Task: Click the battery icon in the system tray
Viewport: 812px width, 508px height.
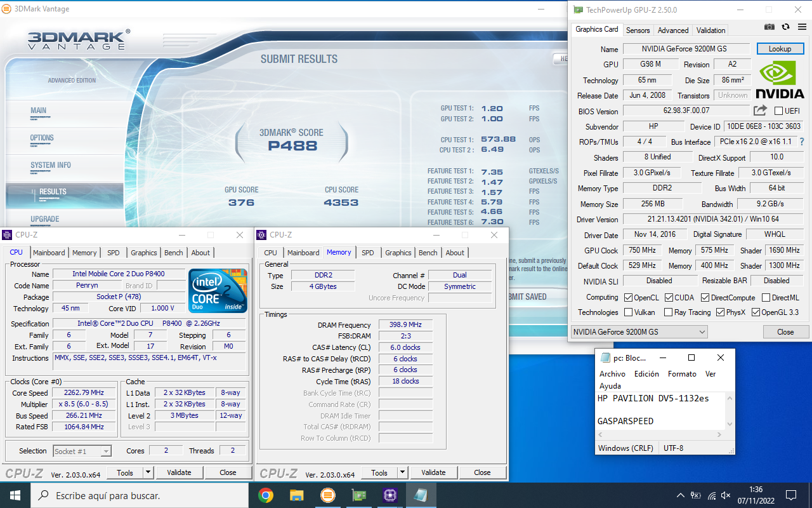Action: pyautogui.click(x=696, y=495)
